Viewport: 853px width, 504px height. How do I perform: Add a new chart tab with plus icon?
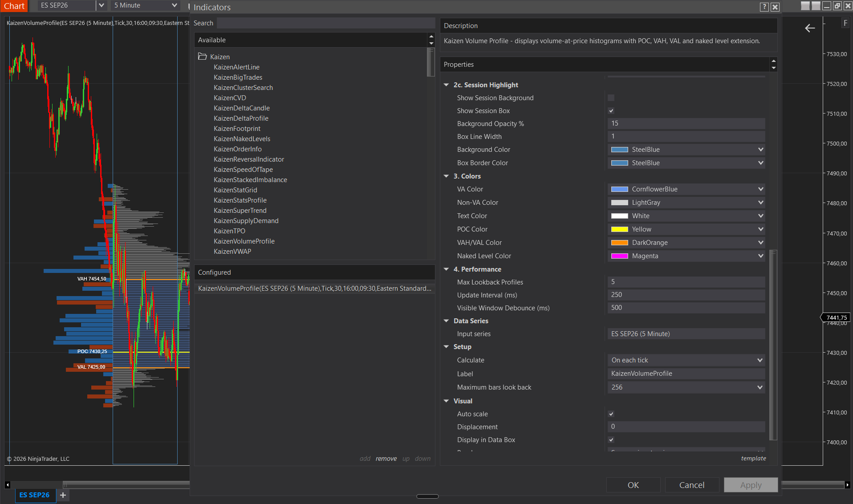(x=63, y=495)
